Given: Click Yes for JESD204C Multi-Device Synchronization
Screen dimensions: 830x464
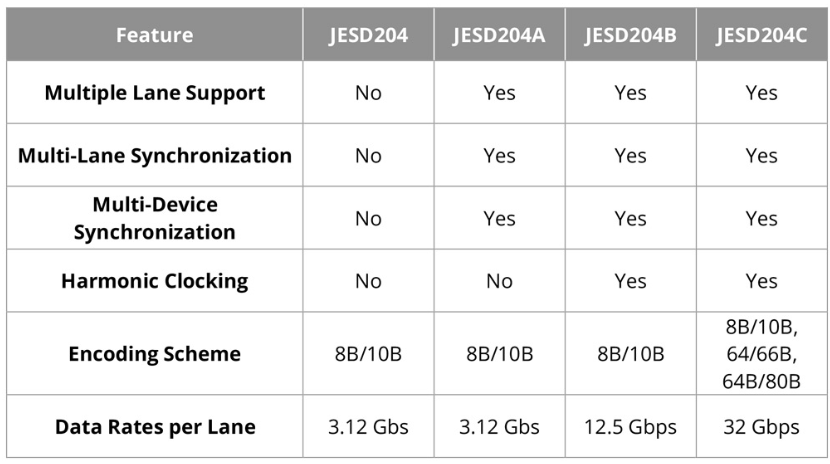Looking at the screenshot, I should tap(762, 218).
